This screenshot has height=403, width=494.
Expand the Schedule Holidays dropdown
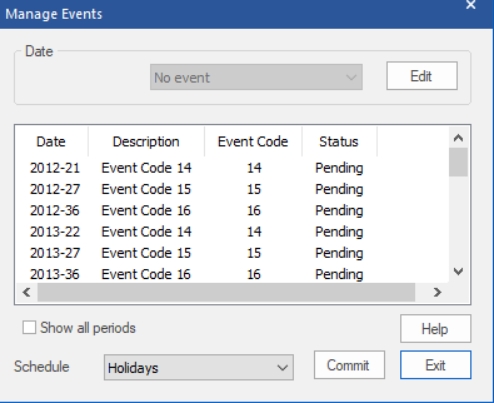(199, 367)
